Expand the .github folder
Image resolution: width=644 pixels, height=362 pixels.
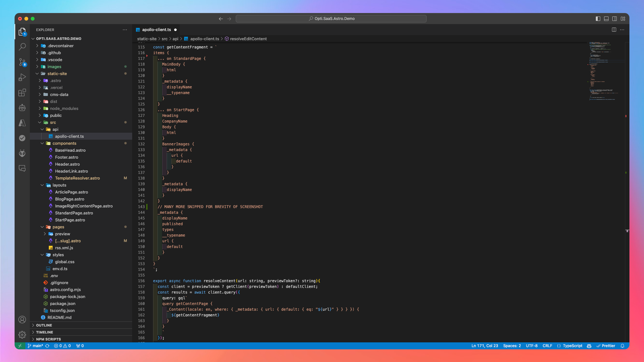click(x=54, y=53)
